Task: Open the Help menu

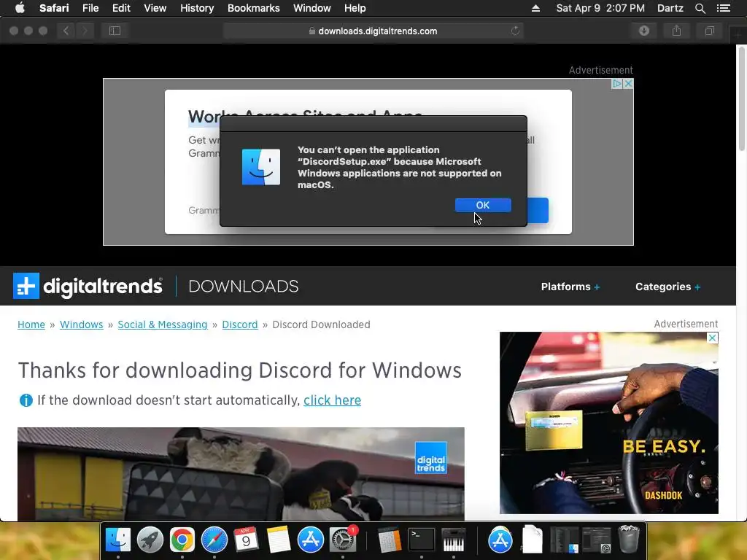Action: (355, 8)
